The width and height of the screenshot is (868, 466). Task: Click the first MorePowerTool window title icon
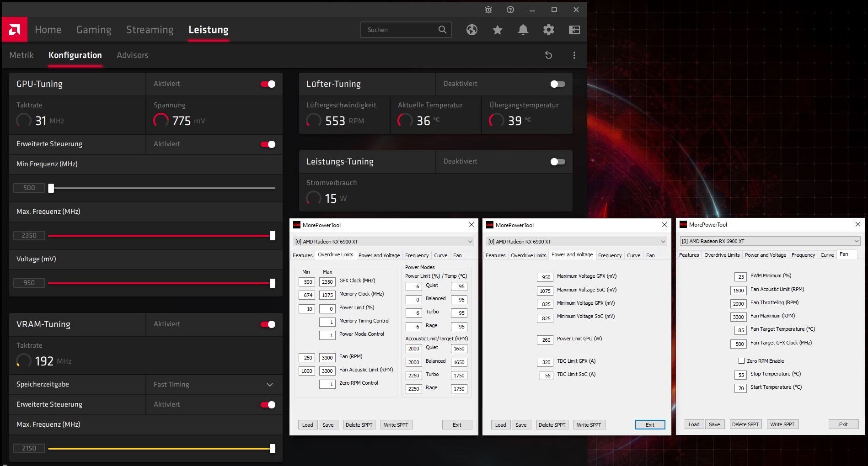pyautogui.click(x=297, y=225)
